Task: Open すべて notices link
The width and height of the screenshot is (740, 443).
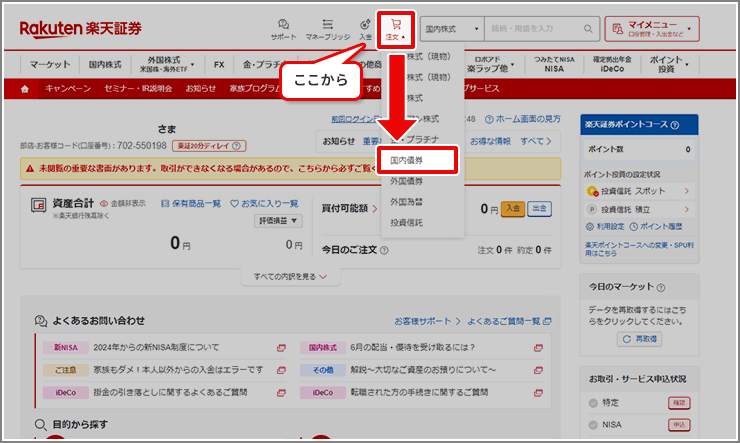Action: 536,141
